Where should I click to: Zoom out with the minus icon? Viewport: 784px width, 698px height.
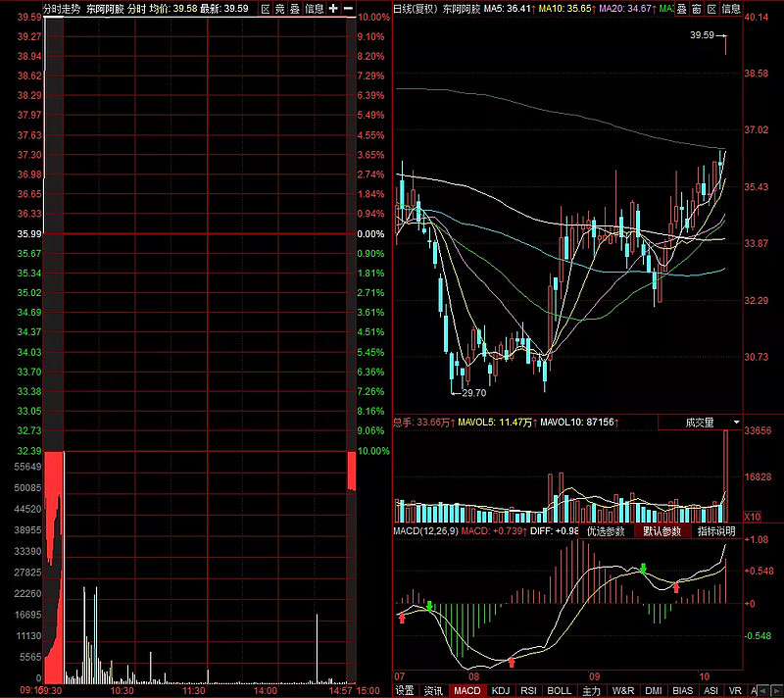pyautogui.click(x=348, y=9)
